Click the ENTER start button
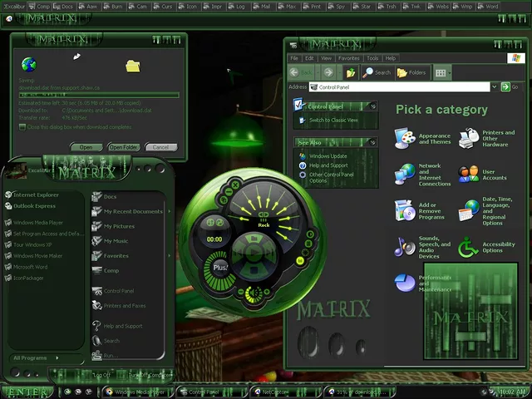This screenshot has height=399, width=532. click(x=27, y=392)
